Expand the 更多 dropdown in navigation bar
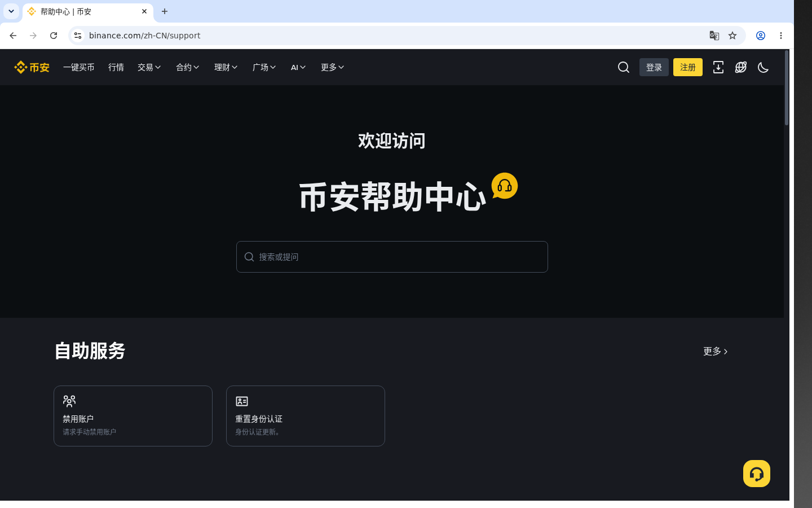 pyautogui.click(x=333, y=67)
